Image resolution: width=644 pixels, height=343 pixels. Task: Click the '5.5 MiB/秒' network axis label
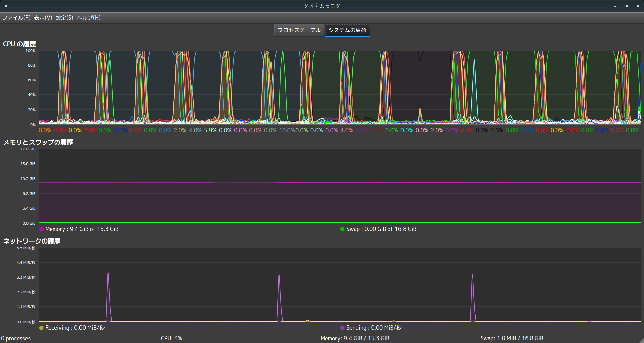pyautogui.click(x=26, y=248)
